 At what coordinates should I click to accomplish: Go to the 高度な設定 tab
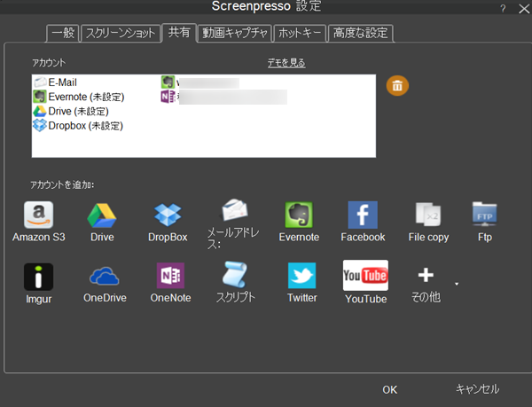point(360,33)
